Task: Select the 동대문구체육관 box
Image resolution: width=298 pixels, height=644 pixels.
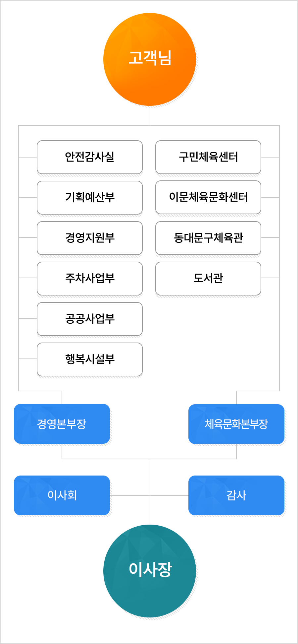Action: tap(208, 238)
